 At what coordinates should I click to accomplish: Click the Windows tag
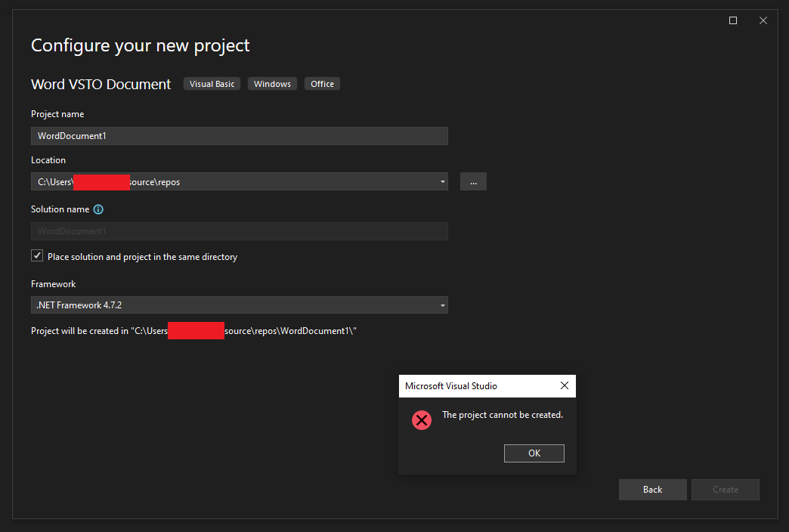[272, 84]
